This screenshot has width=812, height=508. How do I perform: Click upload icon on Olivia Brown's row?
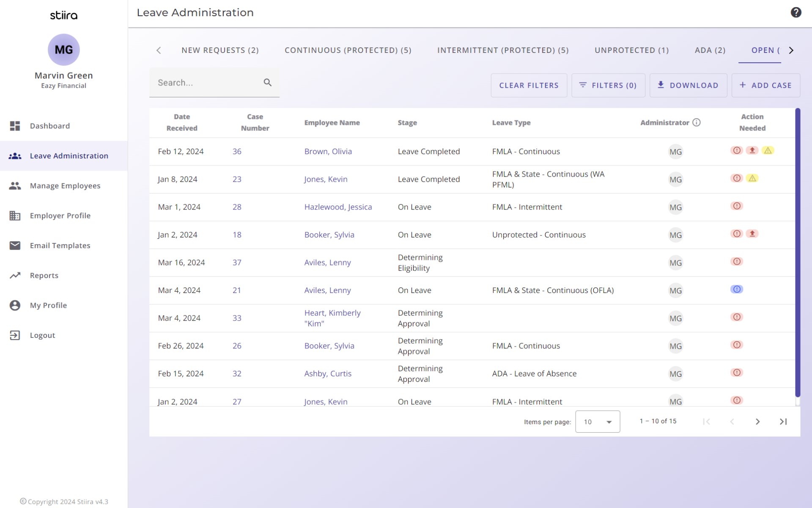[752, 151]
